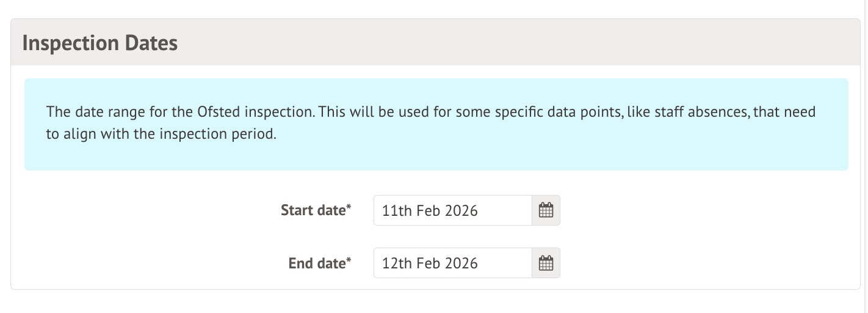Click the asterisk beside Start date
The image size is (868, 313).
(349, 208)
